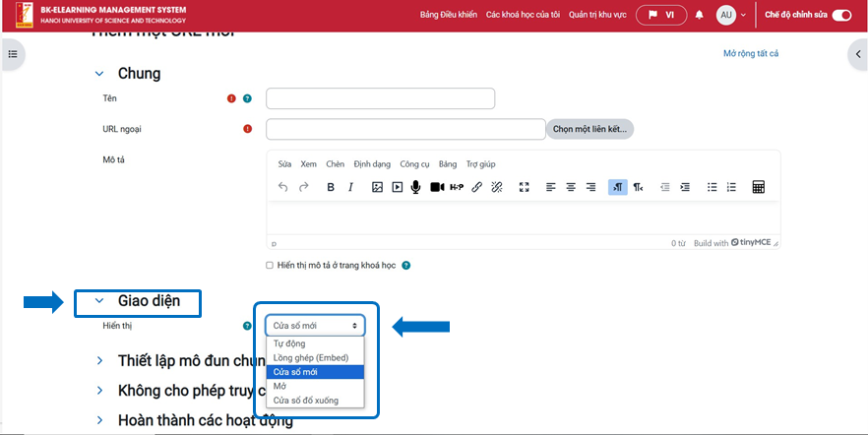Click the unlink icon
Screen dimensions: 868x435
click(497, 187)
